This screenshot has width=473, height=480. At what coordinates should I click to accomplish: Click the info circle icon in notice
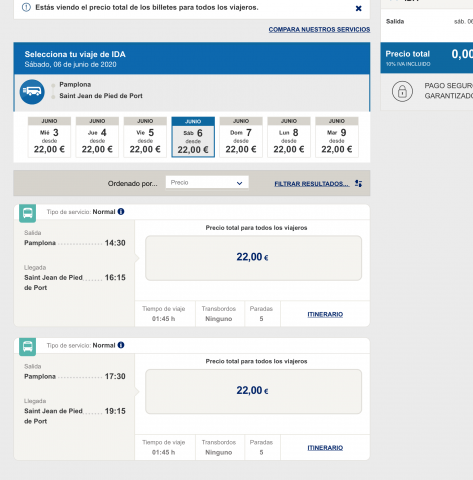[26, 7]
